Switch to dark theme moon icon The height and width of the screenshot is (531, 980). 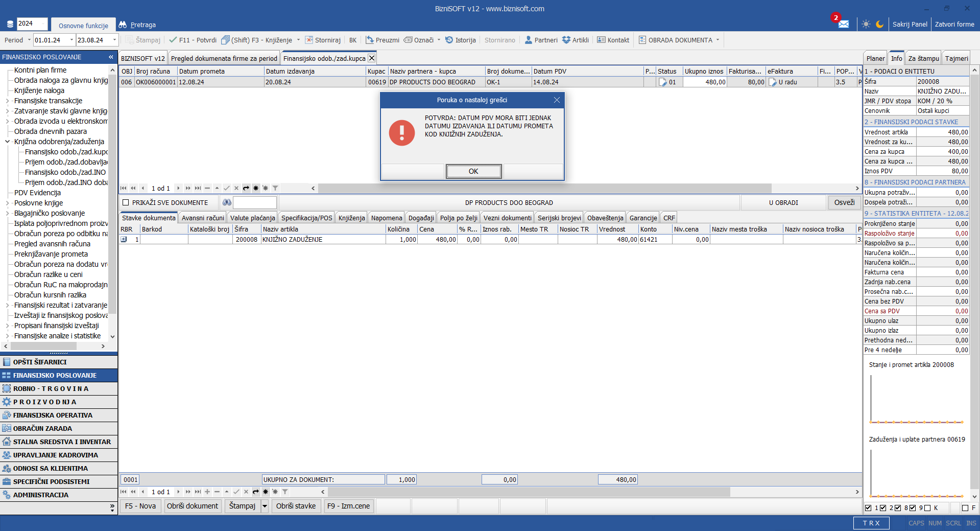pos(879,24)
